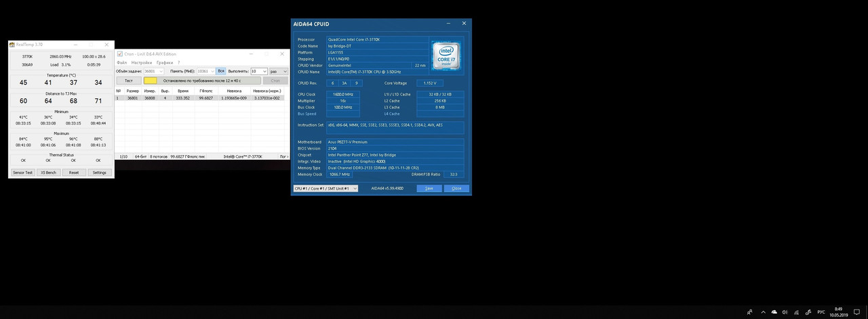Open the Файл menu in LinX
Screen dimensions: 868x319
pyautogui.click(x=121, y=62)
